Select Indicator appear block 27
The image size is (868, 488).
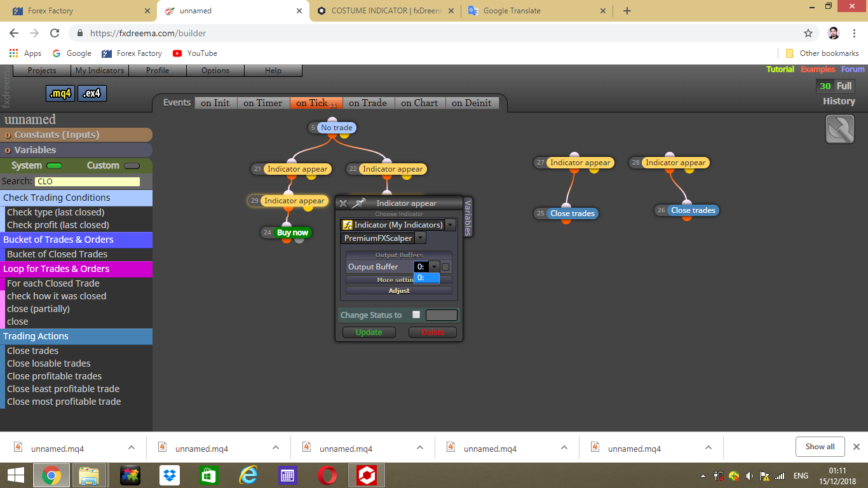(580, 163)
